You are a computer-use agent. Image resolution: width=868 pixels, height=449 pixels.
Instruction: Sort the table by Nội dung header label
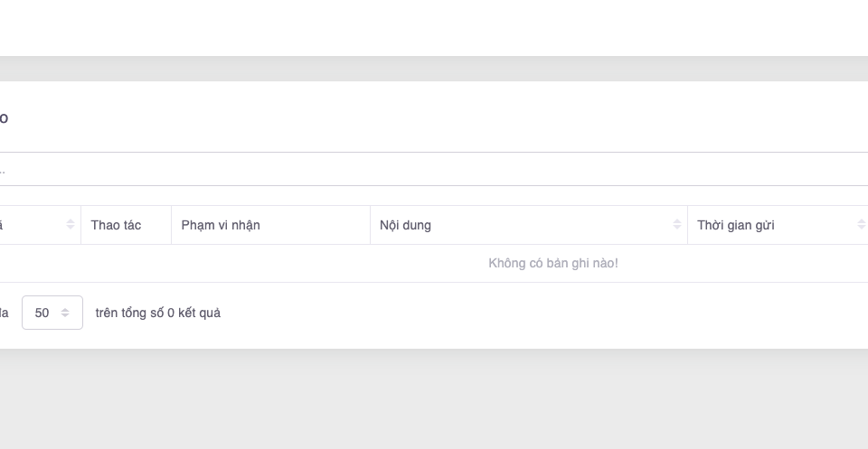[405, 225]
